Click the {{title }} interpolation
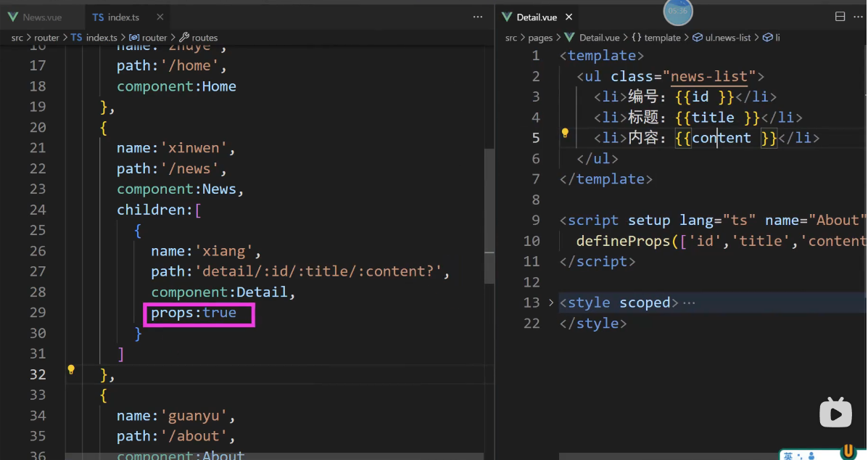 click(717, 118)
